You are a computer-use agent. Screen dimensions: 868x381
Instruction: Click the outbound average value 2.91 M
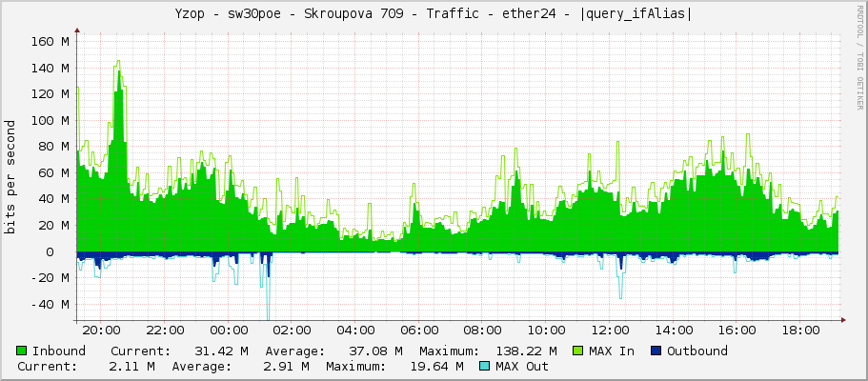tap(286, 367)
